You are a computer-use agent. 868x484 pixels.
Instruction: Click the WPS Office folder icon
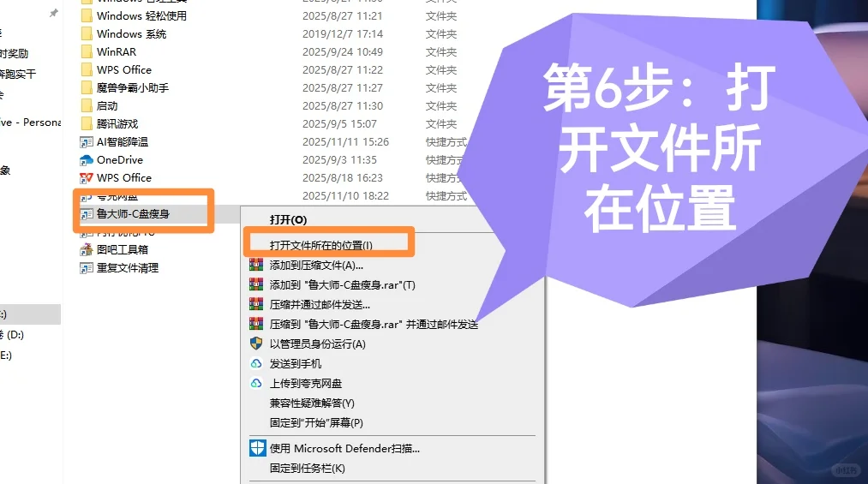pos(87,69)
